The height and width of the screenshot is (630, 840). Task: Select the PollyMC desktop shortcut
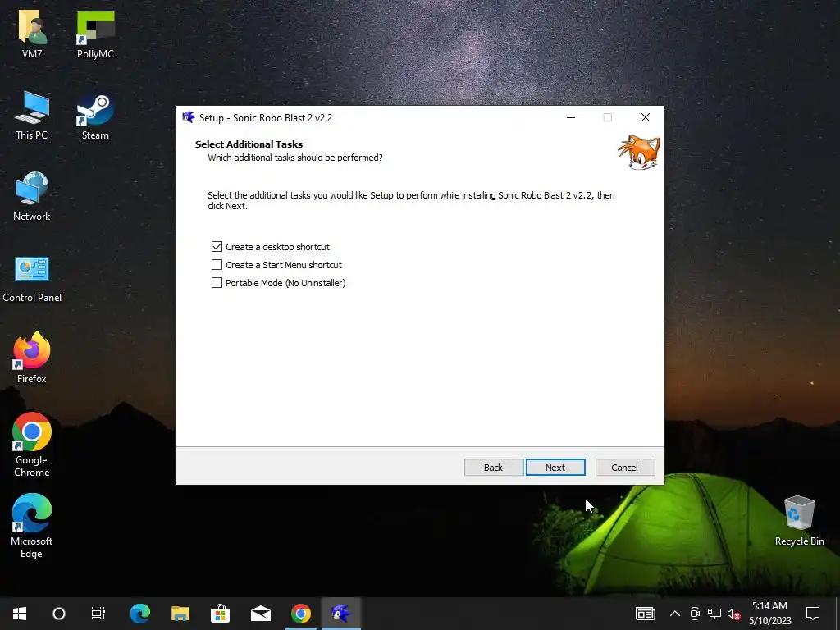95,33
